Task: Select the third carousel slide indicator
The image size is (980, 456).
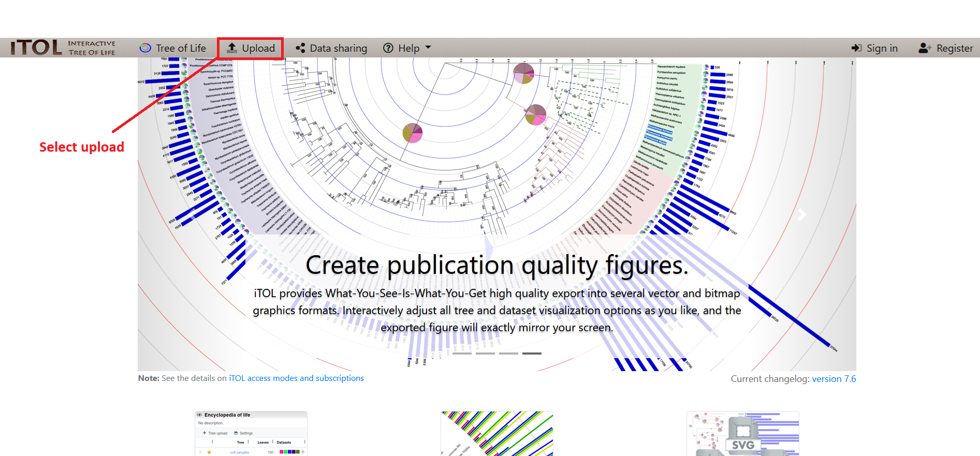Action: pos(508,354)
